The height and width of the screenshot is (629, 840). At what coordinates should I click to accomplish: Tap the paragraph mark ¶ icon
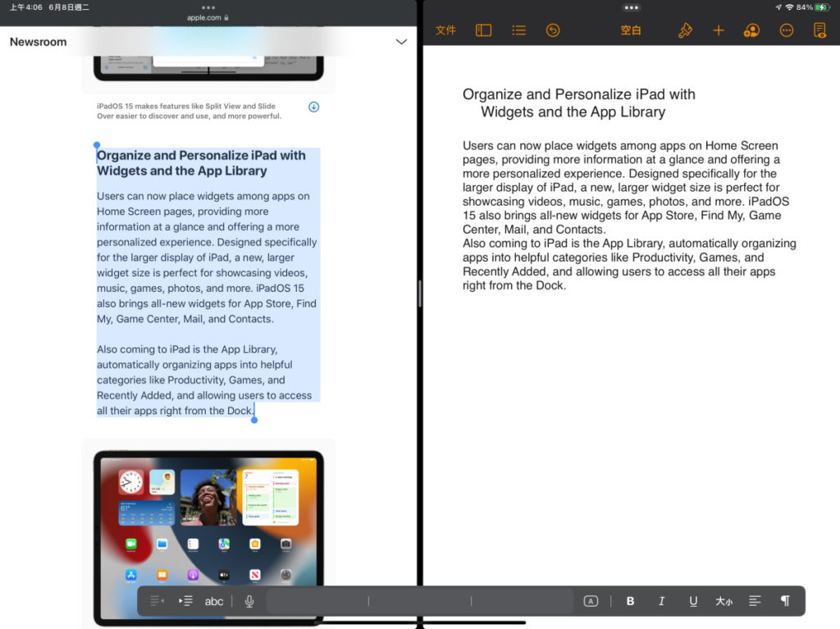[785, 601]
